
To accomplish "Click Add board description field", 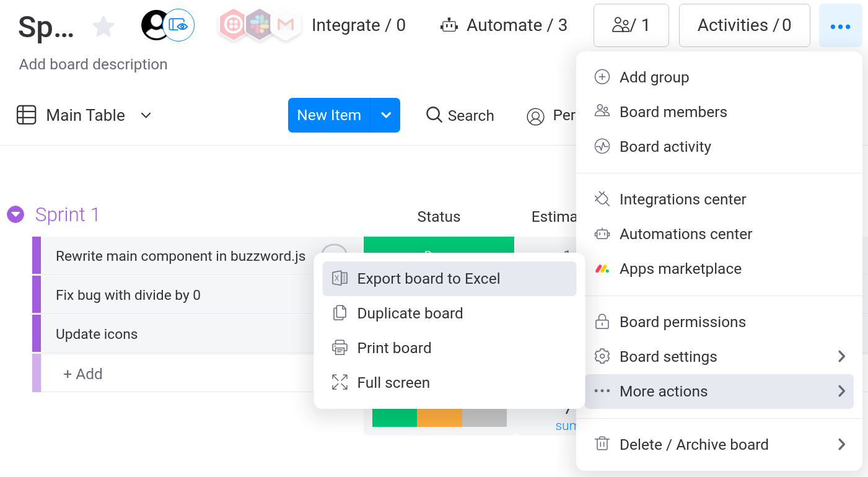I will [93, 64].
